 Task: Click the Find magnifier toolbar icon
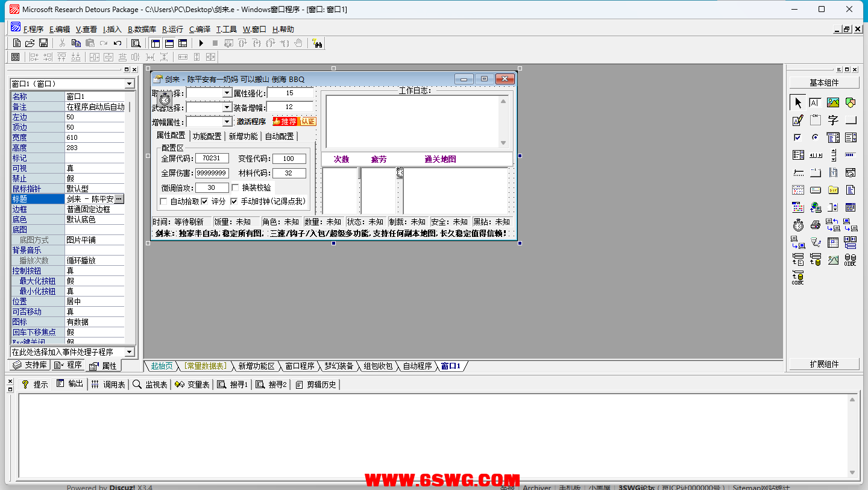coord(136,43)
